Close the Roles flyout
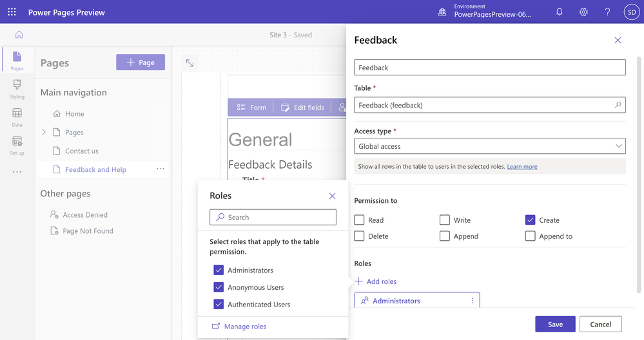 pos(332,196)
